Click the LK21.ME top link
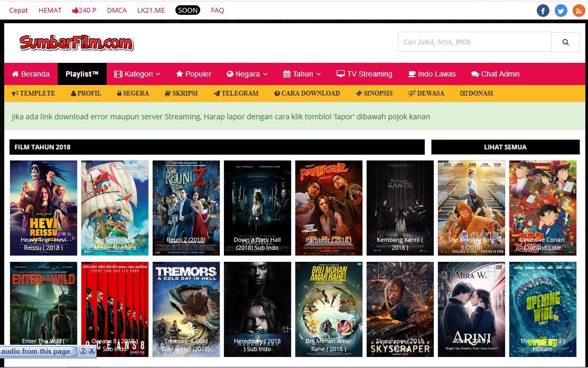Image resolution: width=588 pixels, height=368 pixels. point(151,11)
